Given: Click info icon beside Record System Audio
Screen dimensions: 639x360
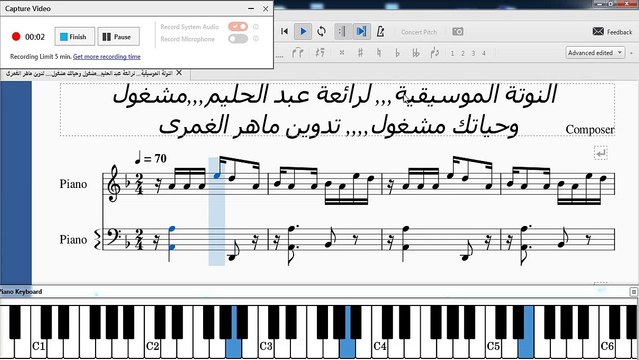Looking at the screenshot, I should (x=256, y=27).
